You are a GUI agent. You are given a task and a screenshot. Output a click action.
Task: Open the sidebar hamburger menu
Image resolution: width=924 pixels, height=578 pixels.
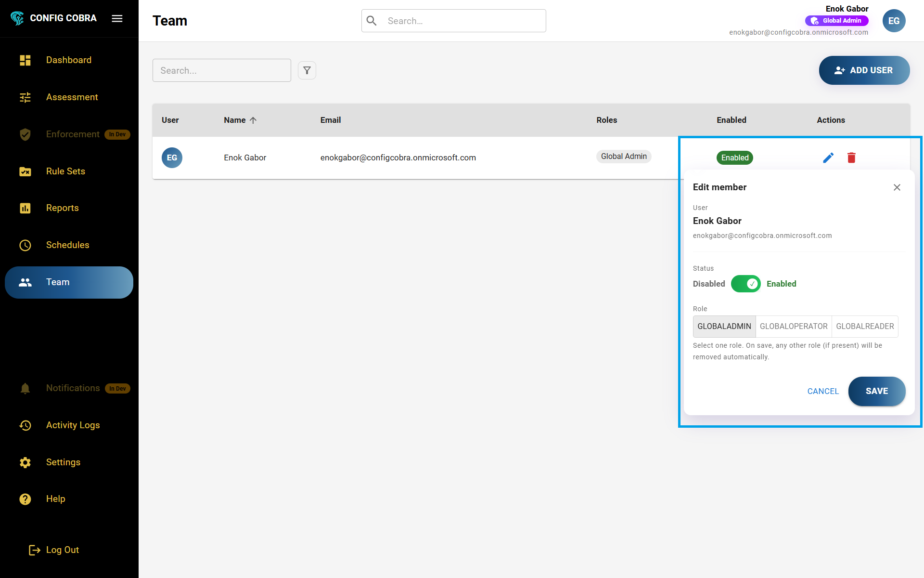[x=117, y=18]
